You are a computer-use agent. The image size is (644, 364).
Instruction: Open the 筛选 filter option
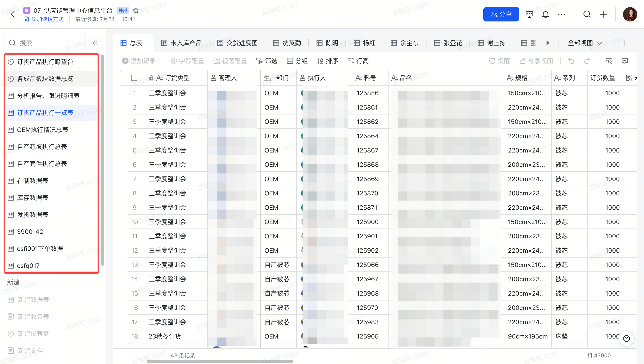click(x=267, y=61)
